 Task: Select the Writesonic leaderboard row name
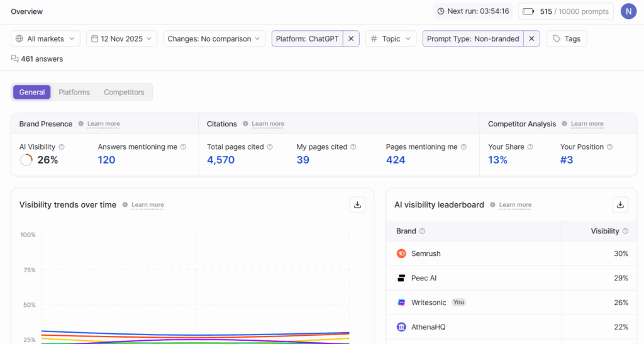click(x=429, y=302)
